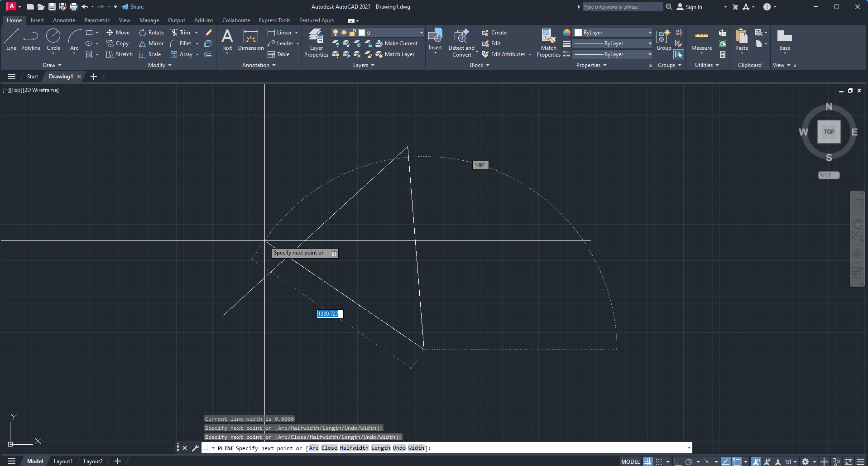Screen dimensions: 868x466
Task: Activate the Scale command
Action: tap(150, 54)
